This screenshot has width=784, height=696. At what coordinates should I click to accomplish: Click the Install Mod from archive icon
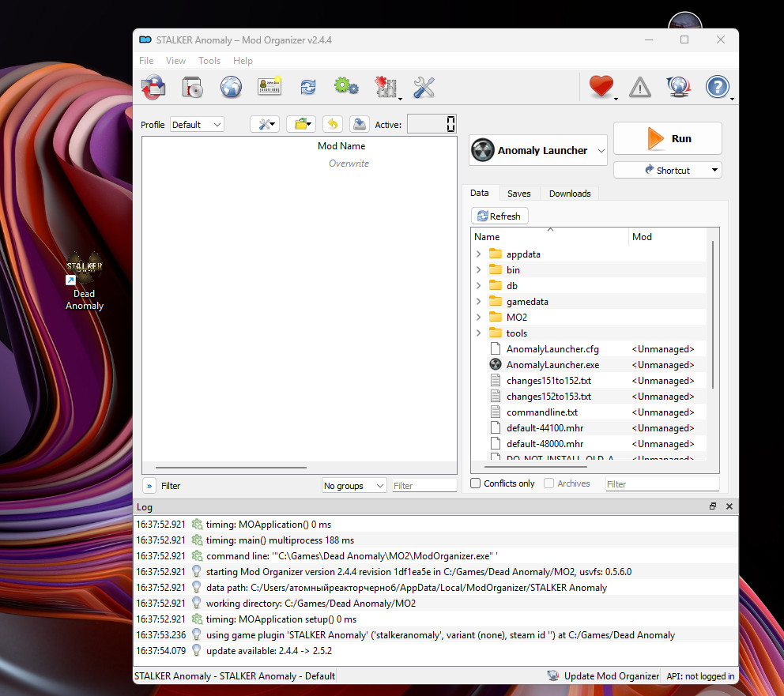click(x=192, y=87)
